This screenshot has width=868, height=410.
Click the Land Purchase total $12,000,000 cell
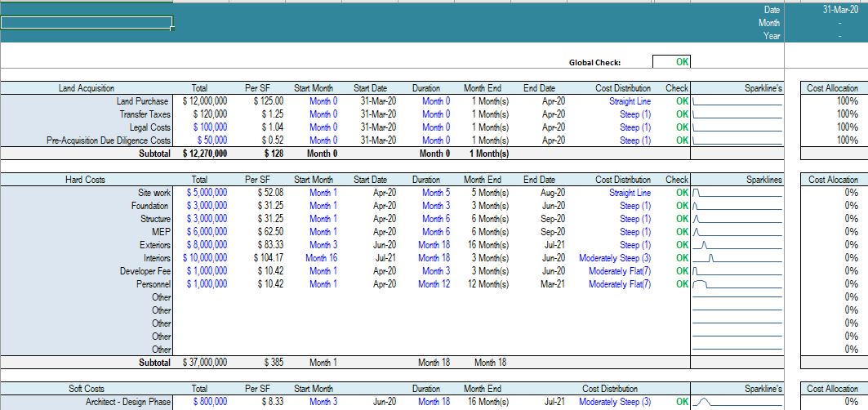pos(206,101)
